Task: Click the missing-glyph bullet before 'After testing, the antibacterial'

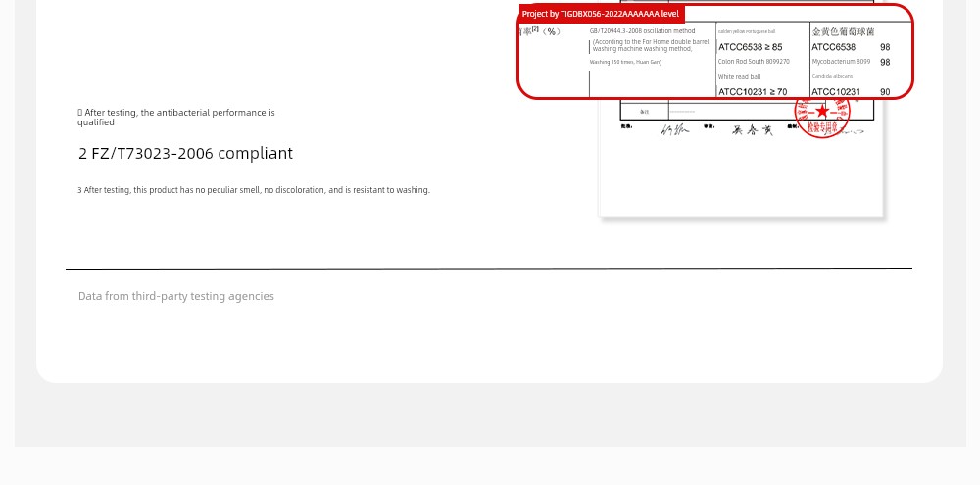Action: (80, 113)
